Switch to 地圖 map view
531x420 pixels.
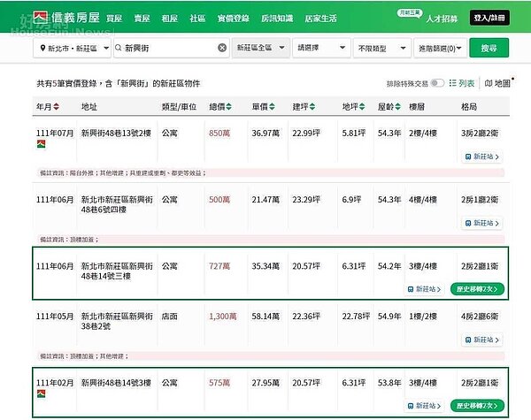[x=497, y=83]
